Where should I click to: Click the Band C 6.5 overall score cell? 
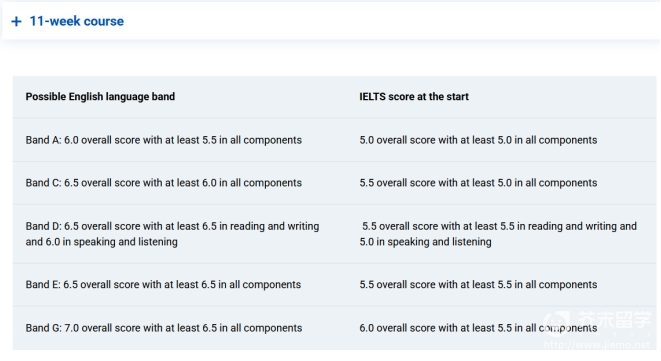click(x=164, y=183)
